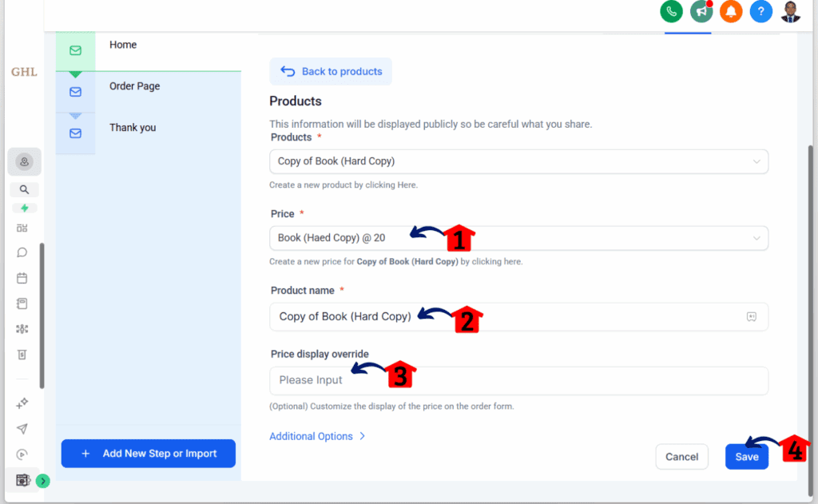818x504 pixels.
Task: Go back using Back to products
Action: (x=331, y=72)
